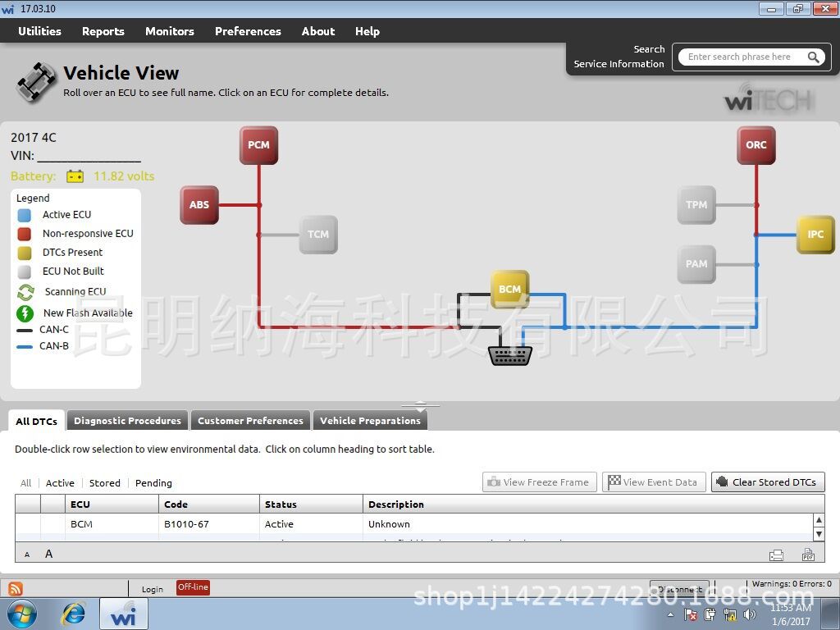
Task: Click the panel splitter collapse handle
Action: [x=421, y=406]
